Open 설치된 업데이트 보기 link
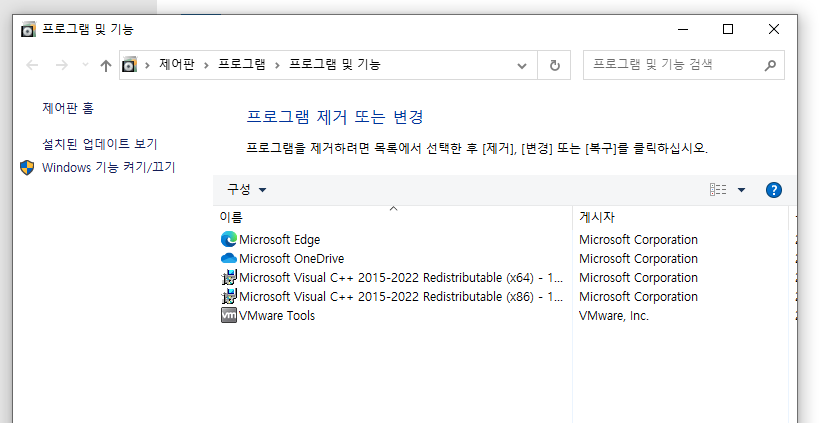 (99, 144)
